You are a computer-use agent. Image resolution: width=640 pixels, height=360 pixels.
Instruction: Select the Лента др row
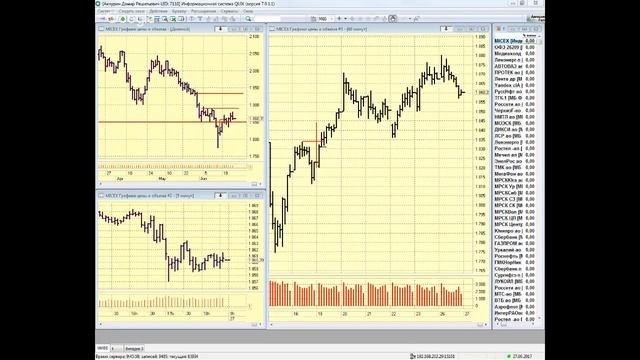click(515, 79)
